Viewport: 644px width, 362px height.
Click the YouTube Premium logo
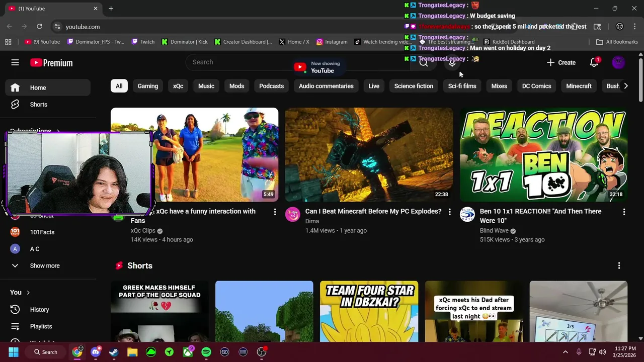51,63
